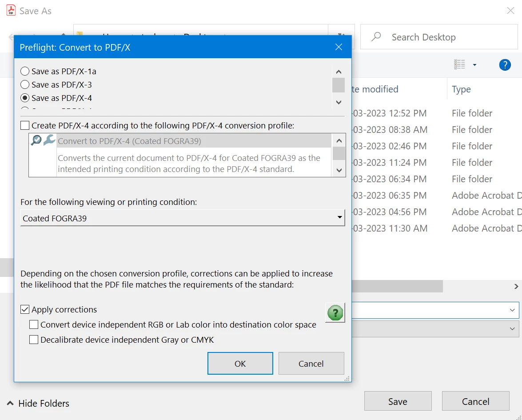Click the Search Desktop field

[439, 37]
